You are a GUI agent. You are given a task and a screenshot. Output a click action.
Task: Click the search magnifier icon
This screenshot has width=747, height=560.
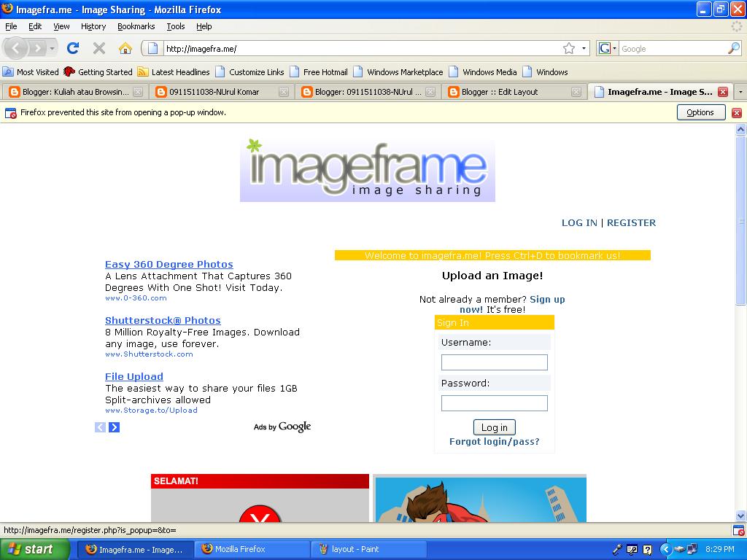click(x=734, y=48)
